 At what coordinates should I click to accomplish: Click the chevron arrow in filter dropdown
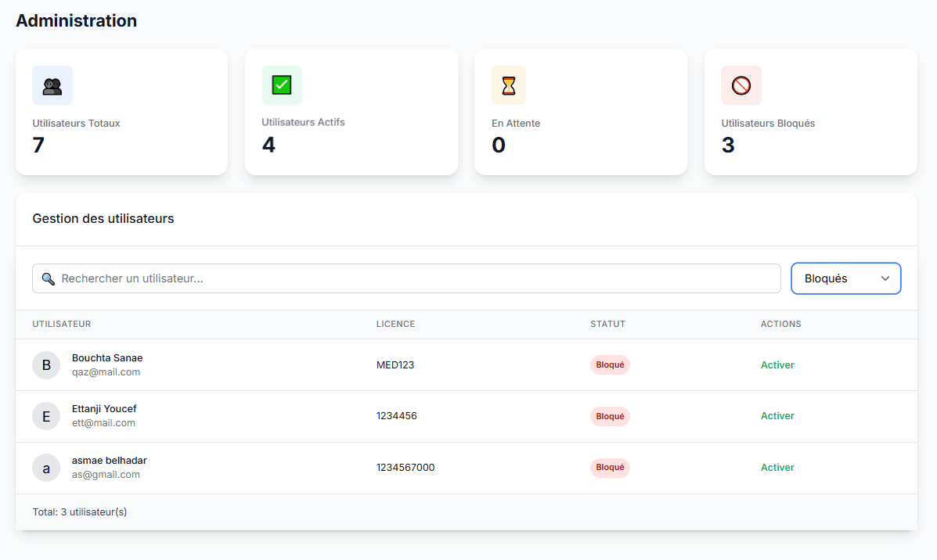(885, 278)
